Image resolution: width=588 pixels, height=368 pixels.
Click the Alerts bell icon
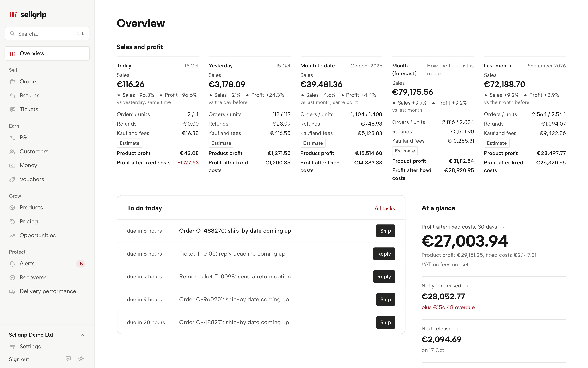point(12,264)
